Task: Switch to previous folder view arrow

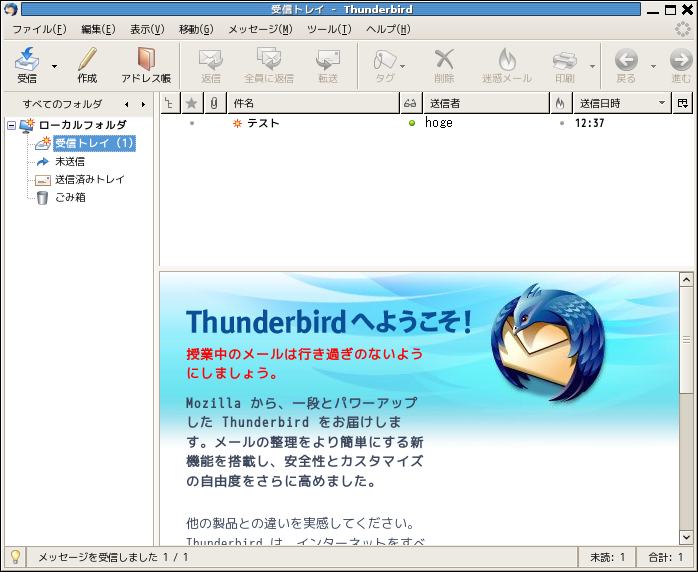Action: click(127, 105)
